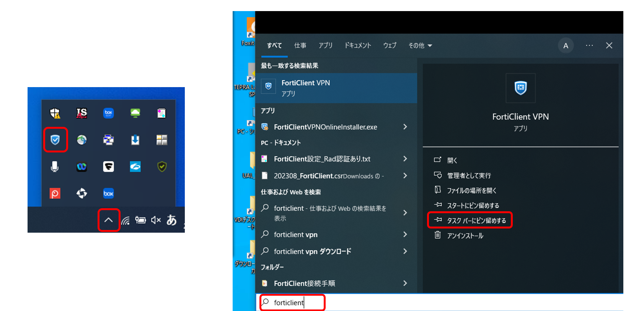
Task: Show hidden icons with the tray chevron
Action: [109, 220]
